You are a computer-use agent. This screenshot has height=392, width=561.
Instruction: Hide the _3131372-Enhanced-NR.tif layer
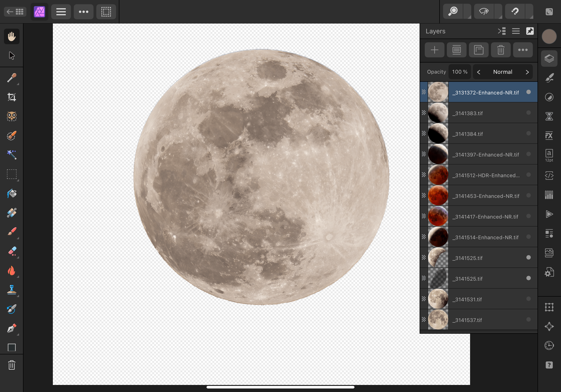(528, 92)
